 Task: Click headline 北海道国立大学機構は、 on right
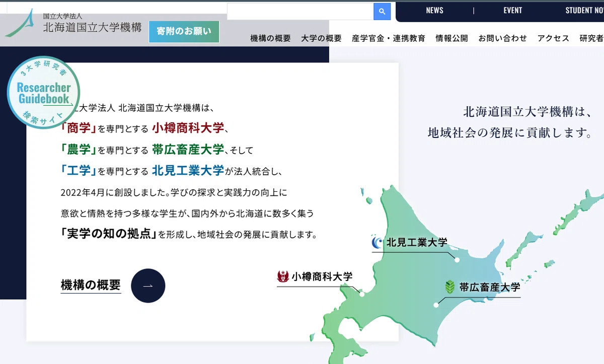(x=526, y=111)
